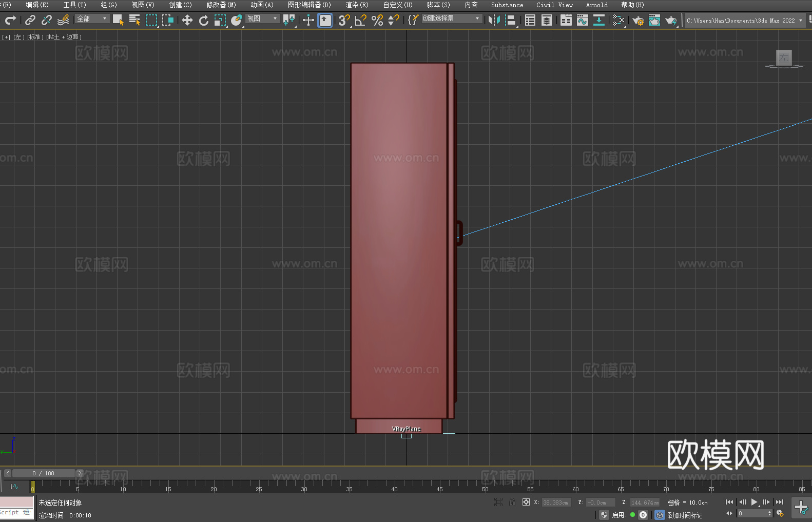Screen dimensions: 812x522
Task: Open the Civil View menu
Action: click(x=555, y=5)
